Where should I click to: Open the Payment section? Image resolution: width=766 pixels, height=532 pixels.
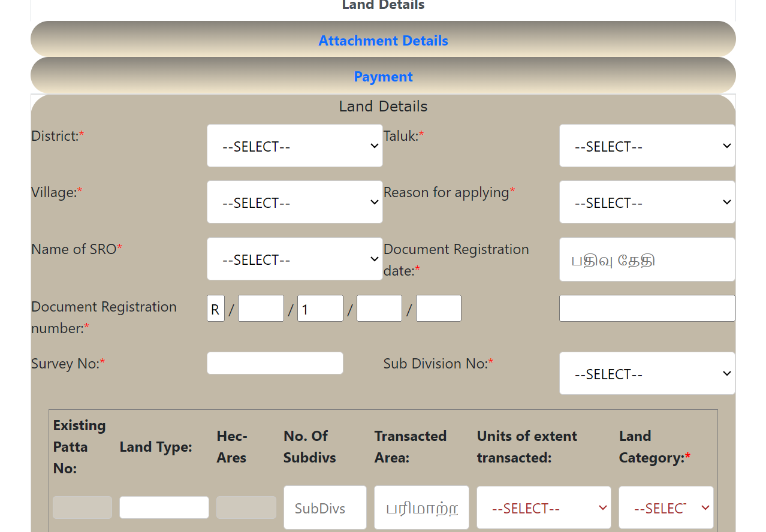pos(383,76)
